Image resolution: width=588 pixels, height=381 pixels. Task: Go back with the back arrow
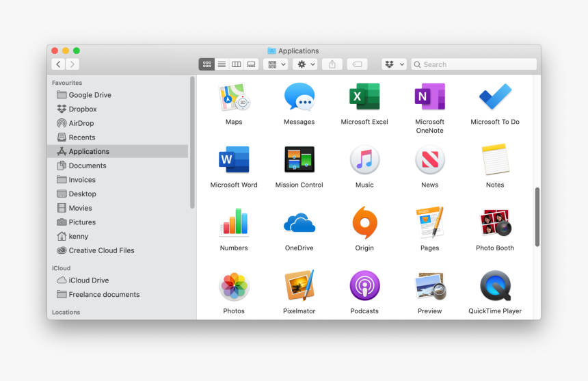[x=58, y=64]
